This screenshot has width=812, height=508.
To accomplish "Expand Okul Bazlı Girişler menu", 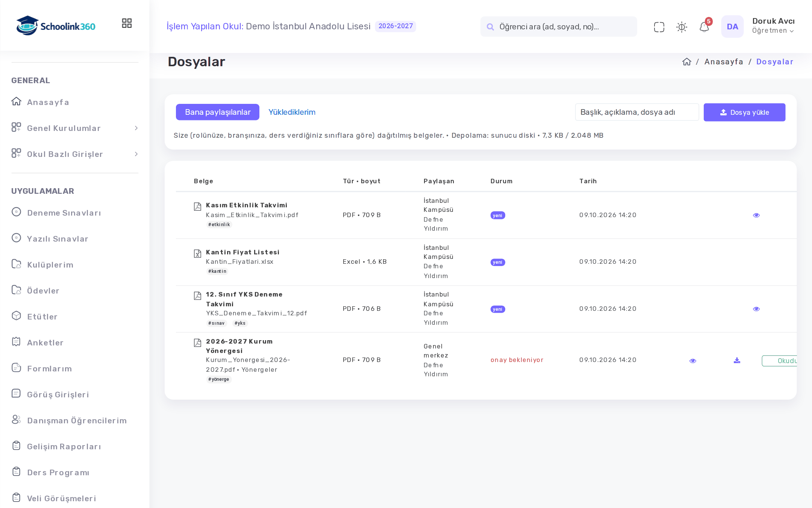I will [x=75, y=154].
